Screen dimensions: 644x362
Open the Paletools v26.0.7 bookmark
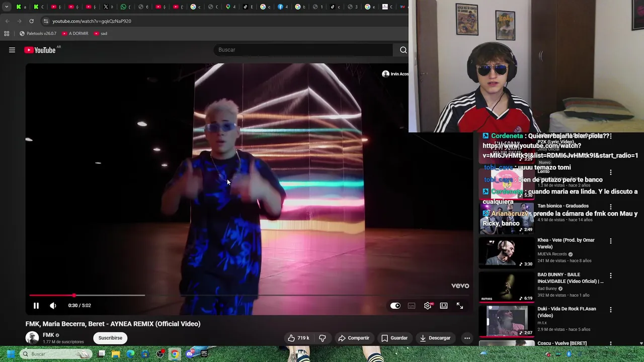tap(38, 34)
